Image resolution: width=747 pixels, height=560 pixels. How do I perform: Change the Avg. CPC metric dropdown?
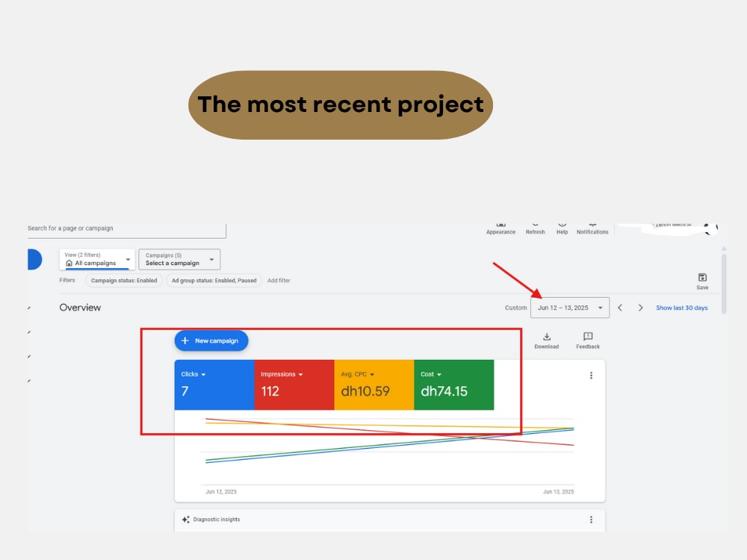point(358,374)
